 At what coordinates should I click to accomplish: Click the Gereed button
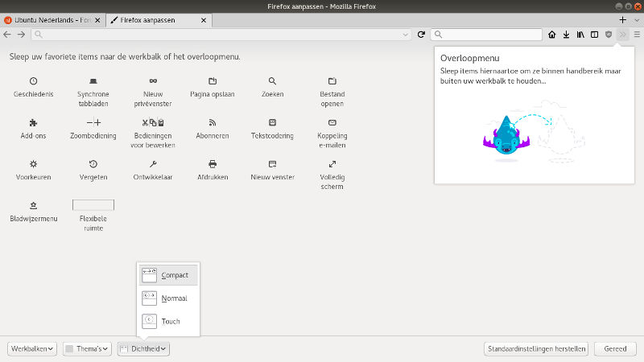pyautogui.click(x=615, y=349)
